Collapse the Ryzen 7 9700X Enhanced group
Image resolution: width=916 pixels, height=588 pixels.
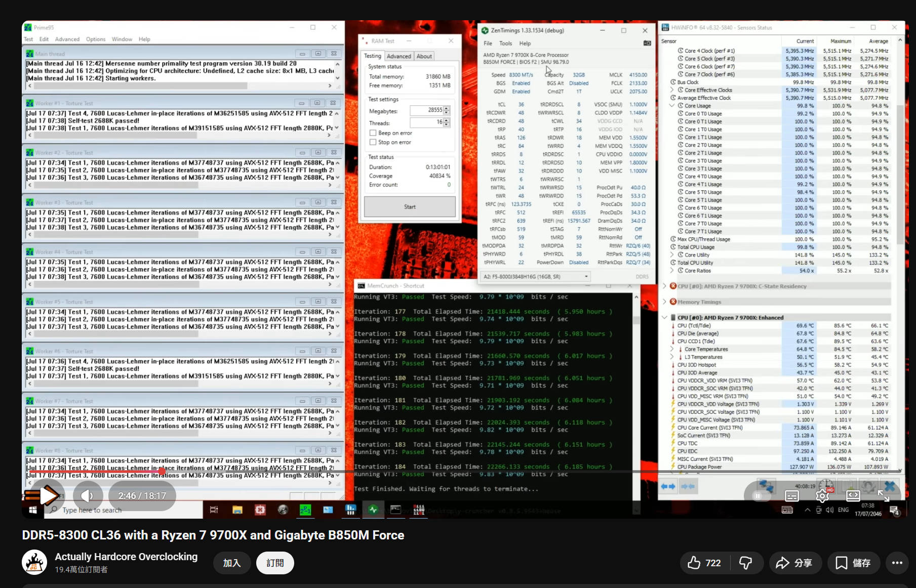point(664,318)
